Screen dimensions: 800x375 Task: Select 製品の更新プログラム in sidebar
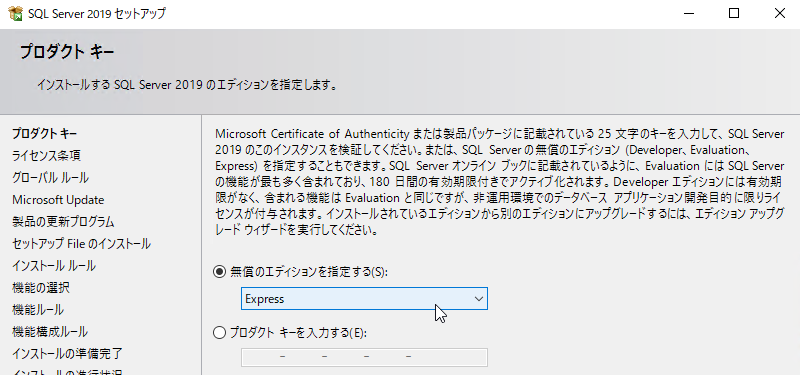point(63,222)
